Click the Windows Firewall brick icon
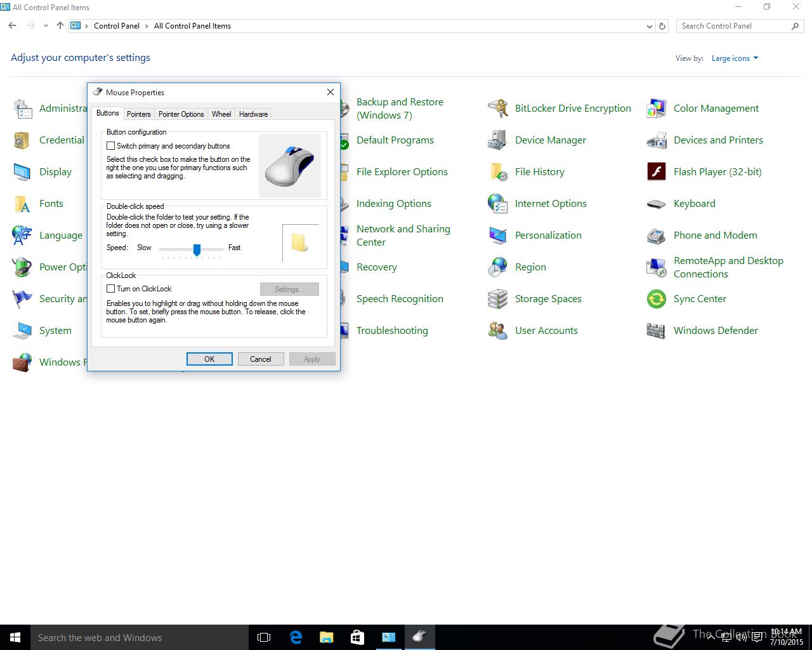The width and height of the screenshot is (812, 650). click(22, 362)
